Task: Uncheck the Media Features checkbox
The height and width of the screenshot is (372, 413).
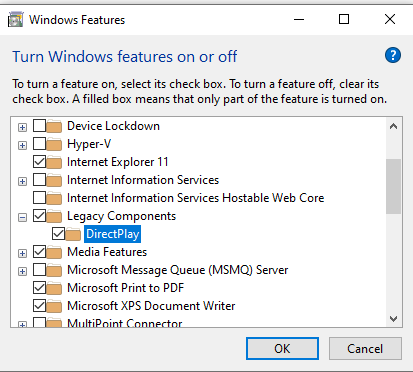Action: coord(39,252)
